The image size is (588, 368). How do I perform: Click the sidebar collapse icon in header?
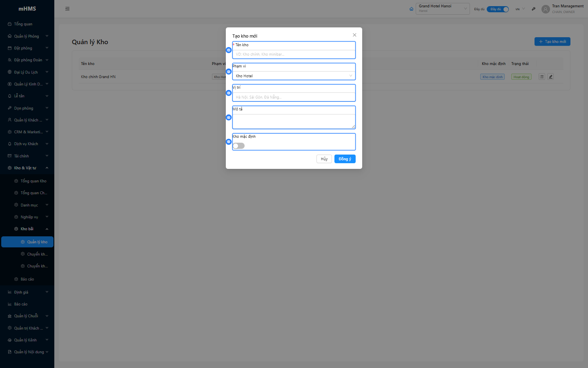pos(67,9)
